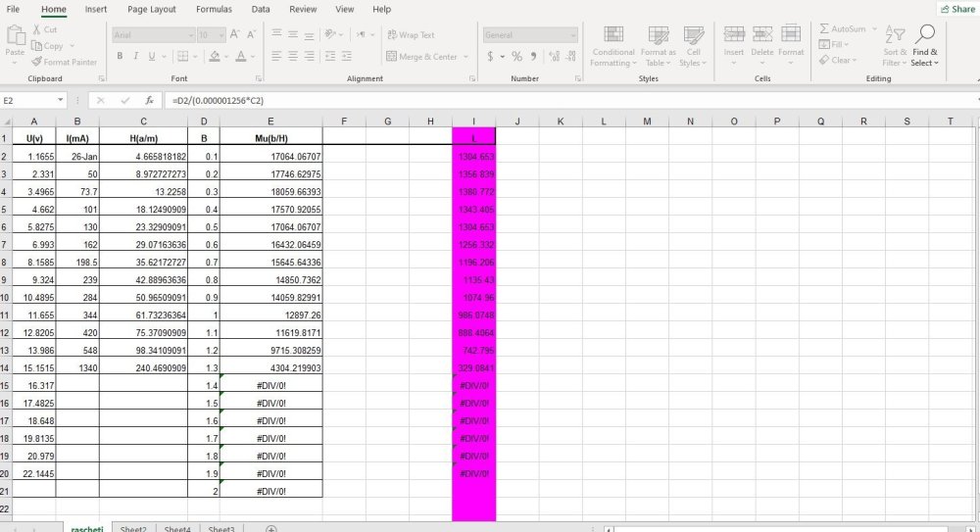The image size is (980, 532).
Task: Open the Insert tab
Action: coord(96,9)
